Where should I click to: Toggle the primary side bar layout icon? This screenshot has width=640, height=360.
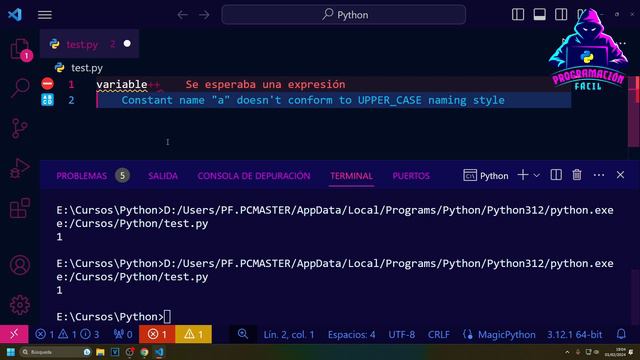coord(518,15)
